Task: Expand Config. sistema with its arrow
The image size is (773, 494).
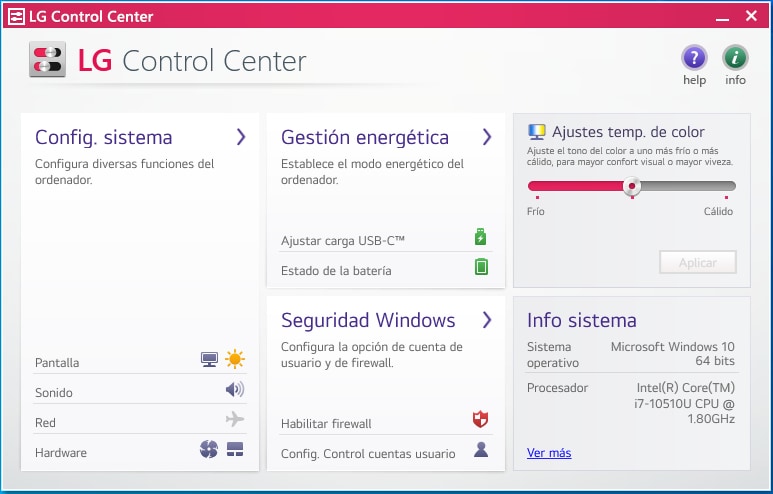Action: [x=241, y=137]
